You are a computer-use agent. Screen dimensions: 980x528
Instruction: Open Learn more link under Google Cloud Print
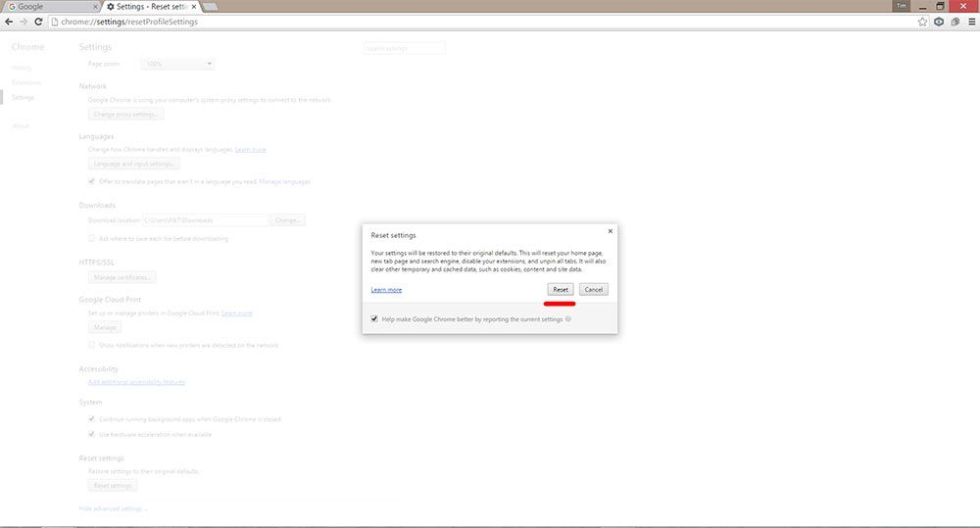tap(237, 313)
